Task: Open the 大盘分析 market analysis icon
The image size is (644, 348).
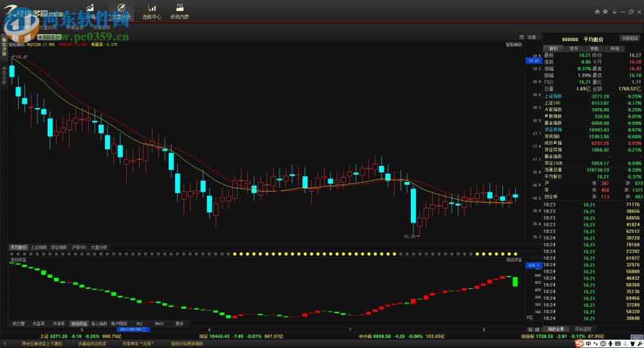Action: (x=121, y=12)
